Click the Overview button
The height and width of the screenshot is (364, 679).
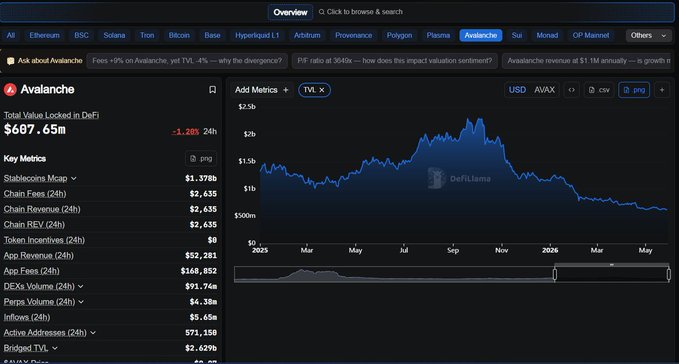pos(290,12)
